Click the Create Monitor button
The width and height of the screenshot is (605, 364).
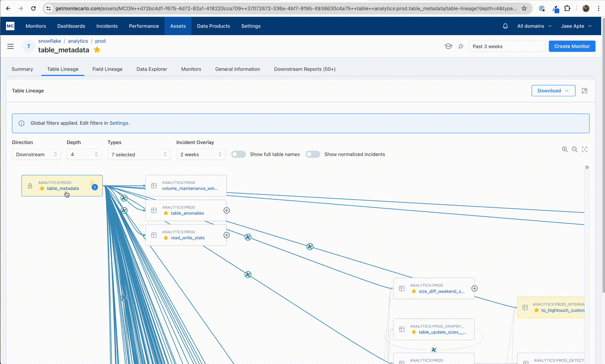click(x=572, y=46)
